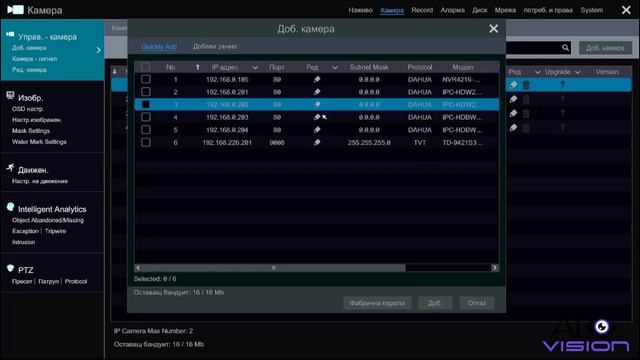Click the Subnet Mask column header

369,67
